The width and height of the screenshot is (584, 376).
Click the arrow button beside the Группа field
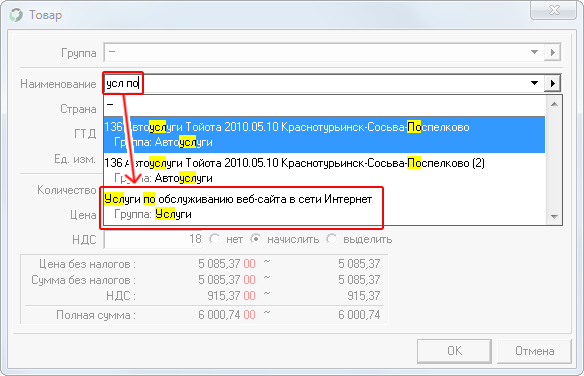552,52
